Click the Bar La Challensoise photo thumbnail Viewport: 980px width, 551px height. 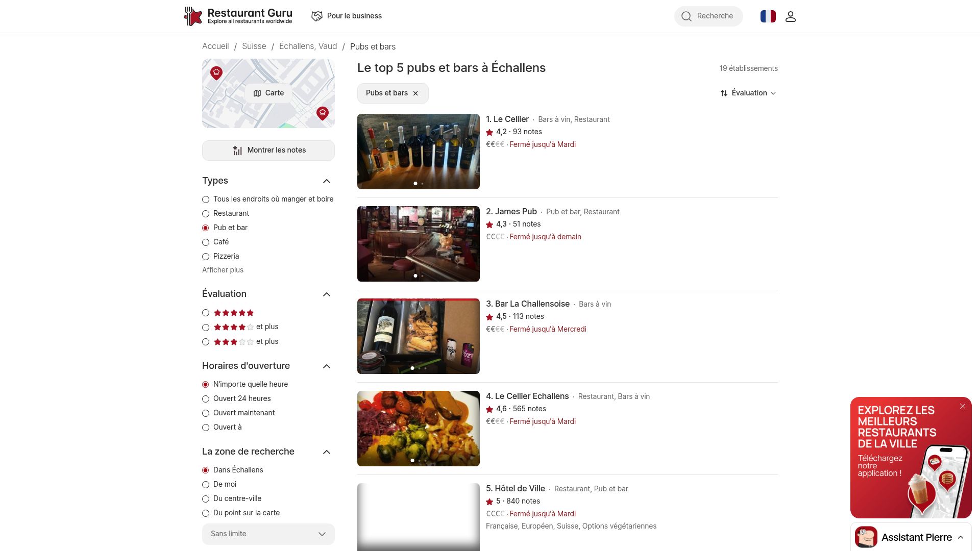pyautogui.click(x=418, y=336)
